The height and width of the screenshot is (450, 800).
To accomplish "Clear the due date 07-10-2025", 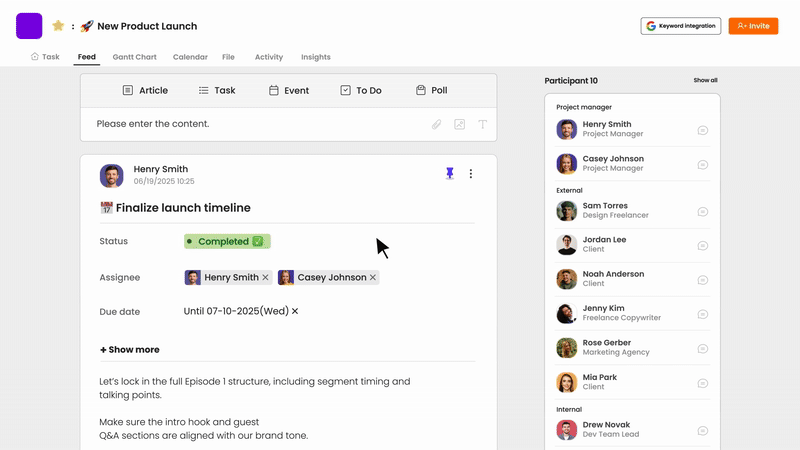I will click(295, 312).
